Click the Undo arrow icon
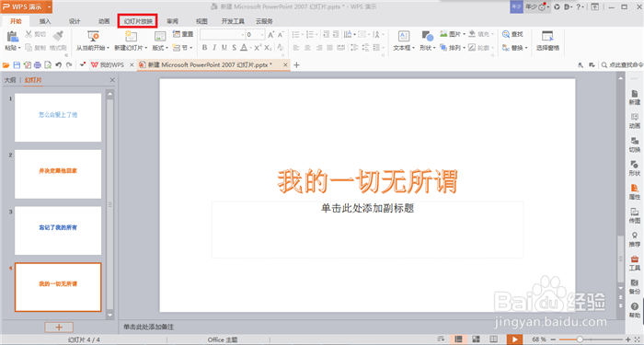 [58, 65]
